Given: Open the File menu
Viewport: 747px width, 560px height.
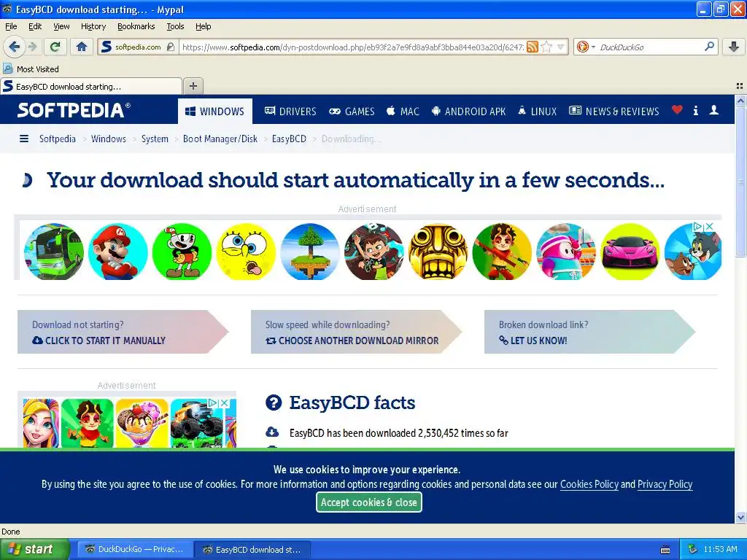Looking at the screenshot, I should [x=11, y=26].
